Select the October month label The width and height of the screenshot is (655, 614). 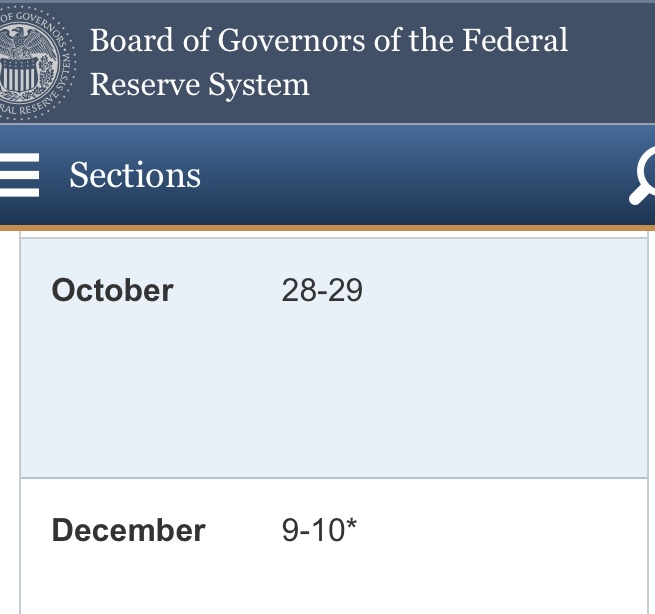tap(112, 291)
